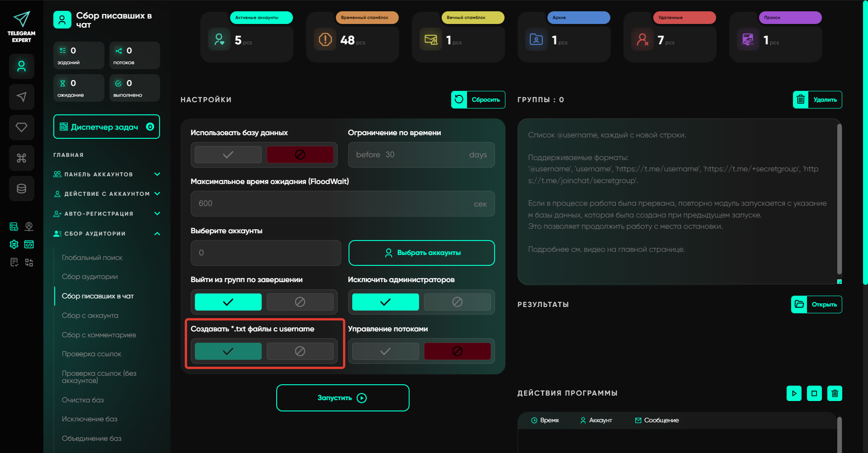Click the user profile sidebar icon
868x453 pixels.
(x=21, y=66)
